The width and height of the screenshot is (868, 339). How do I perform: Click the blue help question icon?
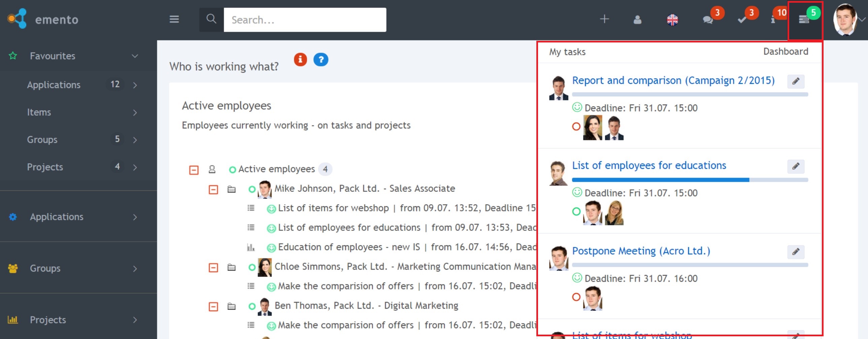point(321,60)
